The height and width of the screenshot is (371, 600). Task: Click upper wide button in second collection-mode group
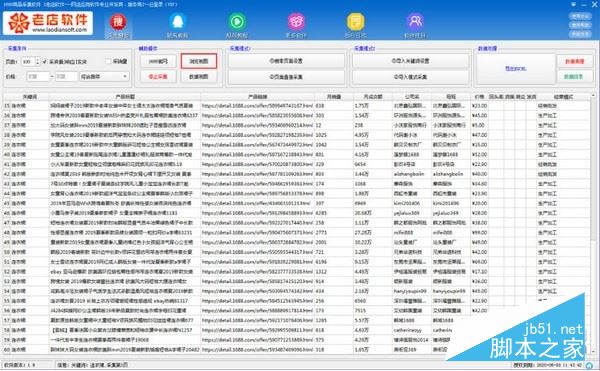click(410, 61)
